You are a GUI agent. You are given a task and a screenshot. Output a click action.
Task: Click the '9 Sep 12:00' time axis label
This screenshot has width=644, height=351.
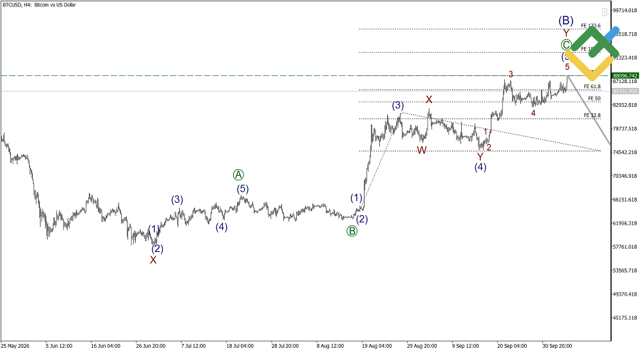(x=466, y=346)
